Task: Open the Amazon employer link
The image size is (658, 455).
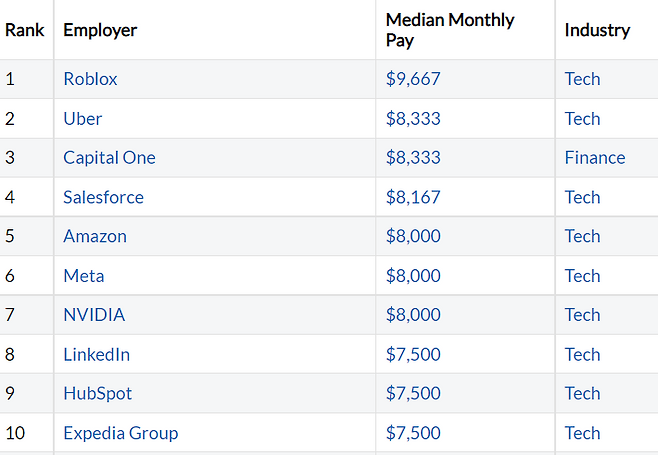Action: [95, 236]
